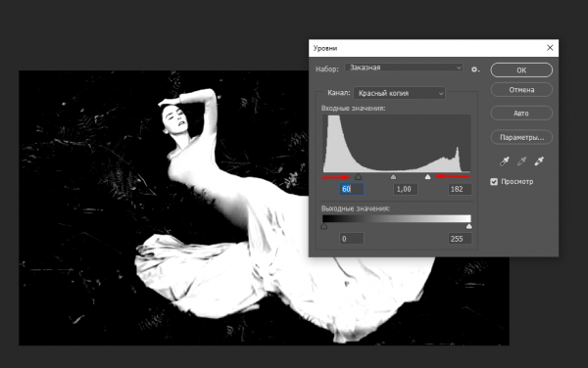Grab the output black level slider
Screen dimensions: 588x368
(x=324, y=226)
